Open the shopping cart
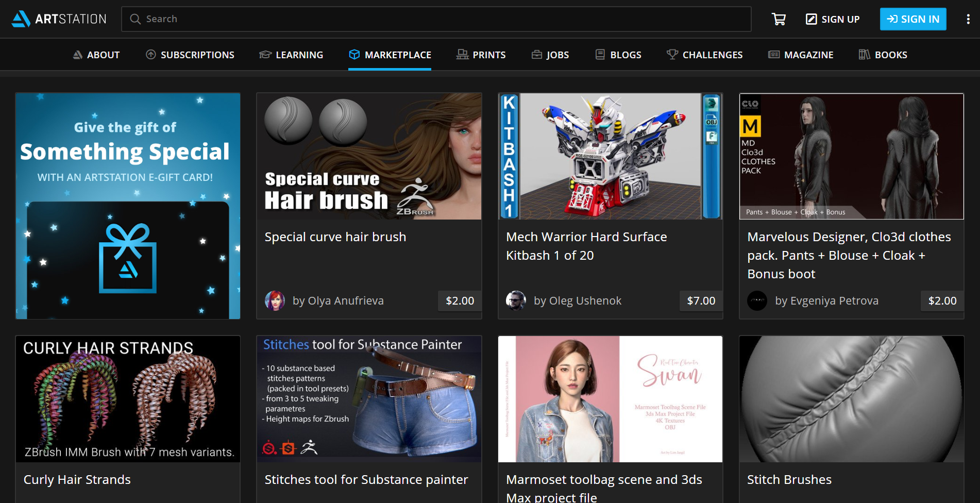The width and height of the screenshot is (980, 503). coord(779,19)
